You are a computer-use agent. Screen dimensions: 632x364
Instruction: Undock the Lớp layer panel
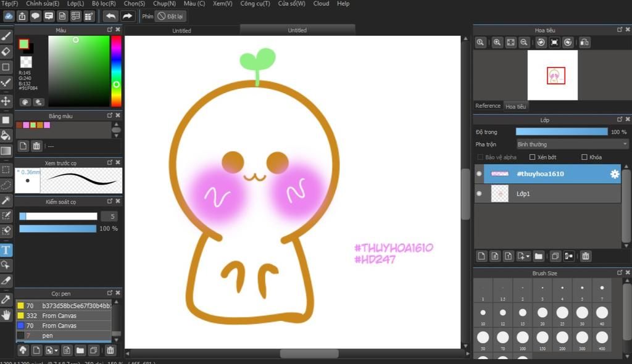[x=620, y=119]
